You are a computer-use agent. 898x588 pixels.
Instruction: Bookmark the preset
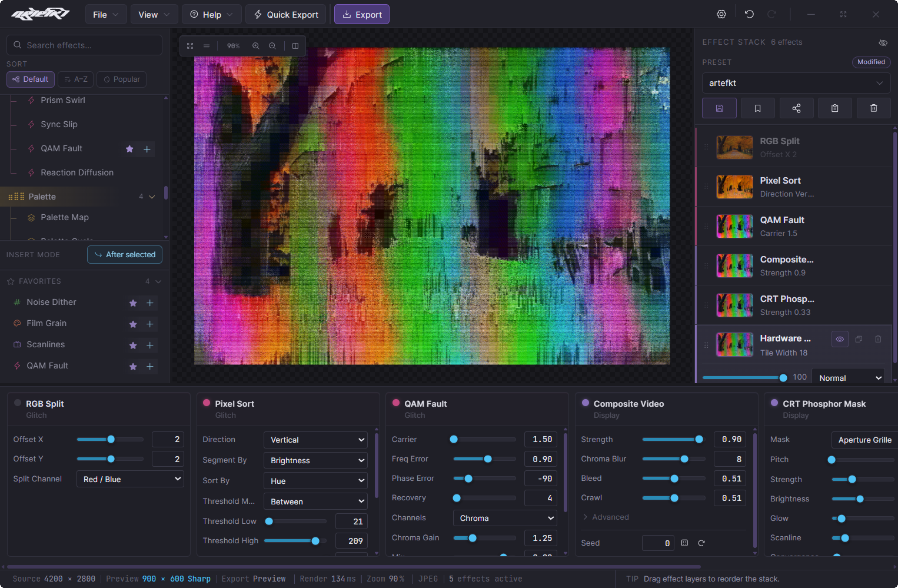coord(758,108)
